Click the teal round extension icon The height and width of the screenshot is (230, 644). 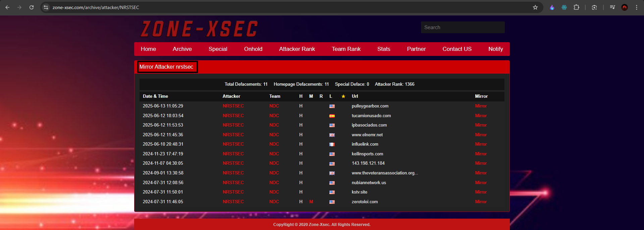564,7
